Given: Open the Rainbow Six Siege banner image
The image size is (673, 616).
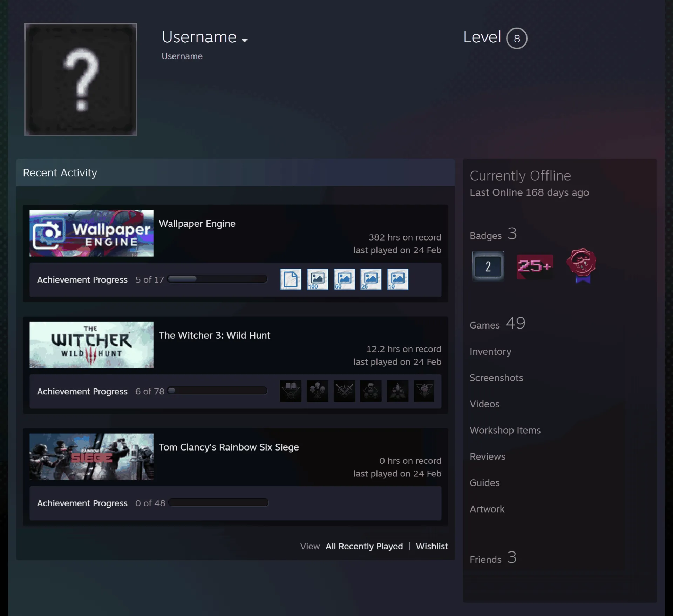Looking at the screenshot, I should click(x=91, y=457).
